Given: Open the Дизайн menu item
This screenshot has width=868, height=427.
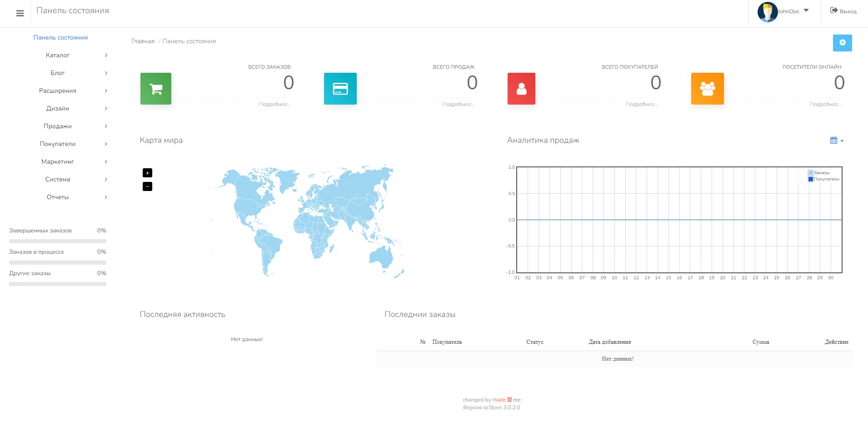Looking at the screenshot, I should point(58,108).
